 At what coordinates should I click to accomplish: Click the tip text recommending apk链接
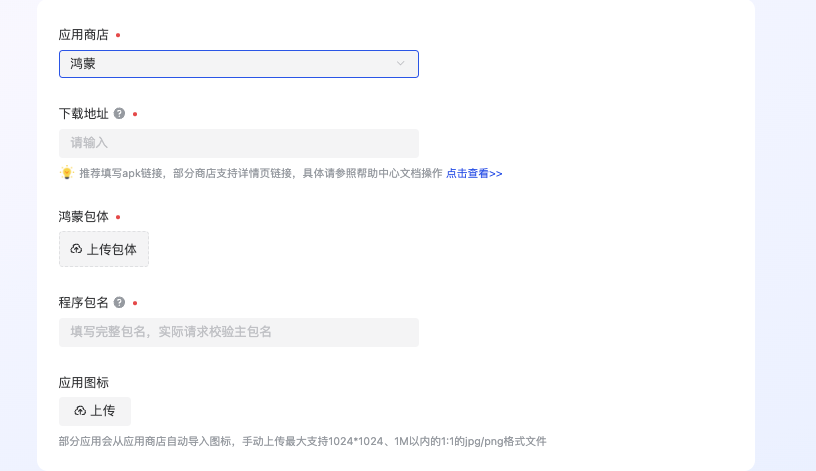click(x=261, y=173)
